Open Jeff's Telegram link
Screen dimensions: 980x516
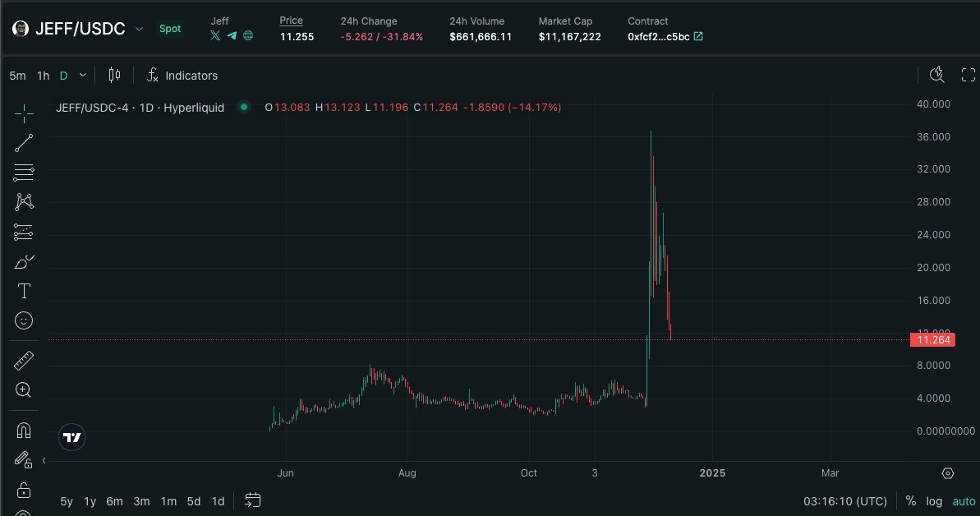point(232,35)
